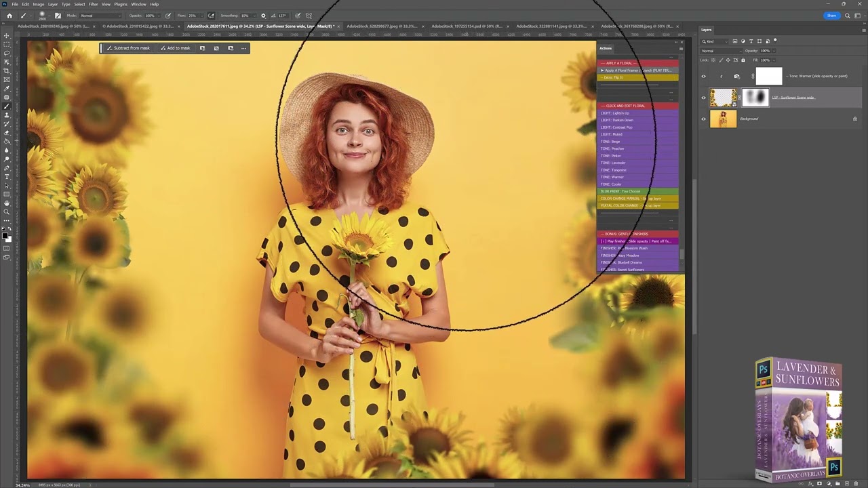Open the layer Fill dropdown
Image resolution: width=868 pixels, height=488 pixels.
(772, 60)
